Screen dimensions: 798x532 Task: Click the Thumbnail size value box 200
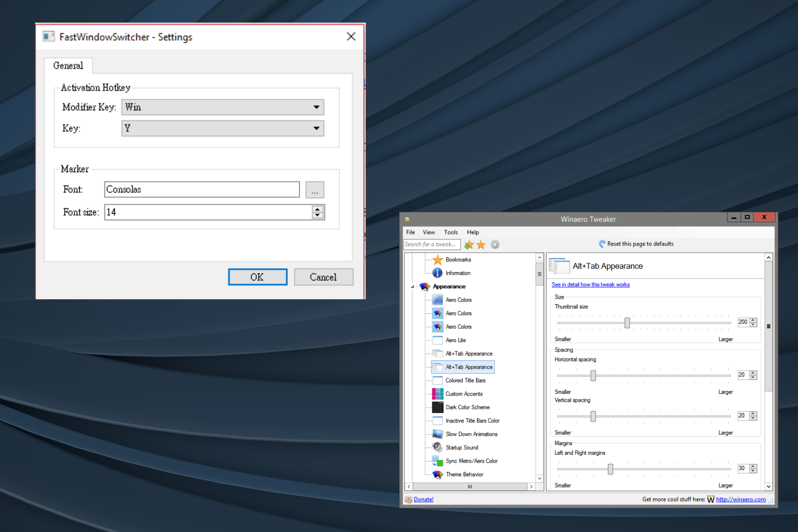743,322
